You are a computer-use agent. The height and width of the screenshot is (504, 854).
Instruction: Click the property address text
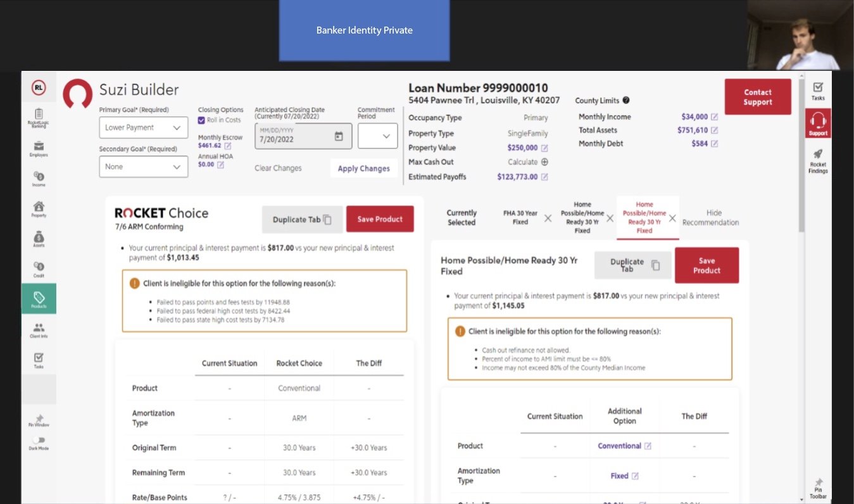tap(484, 101)
